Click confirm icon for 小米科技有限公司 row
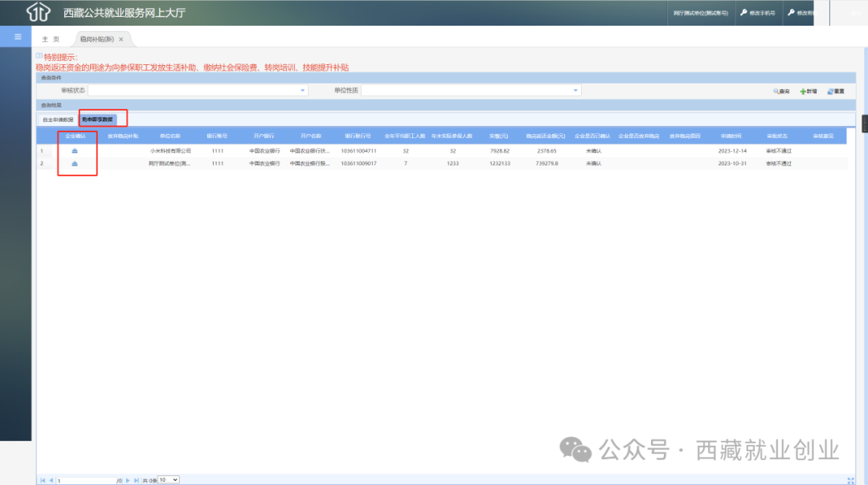 [75, 150]
